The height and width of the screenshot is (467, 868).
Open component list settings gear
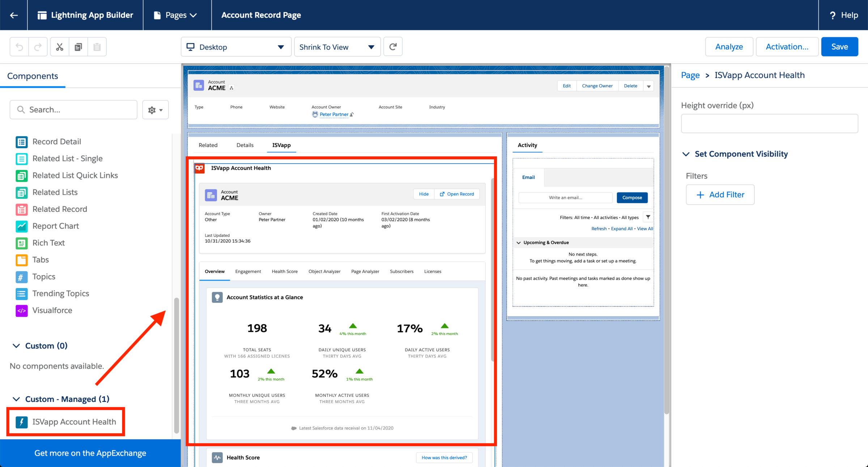coord(156,110)
